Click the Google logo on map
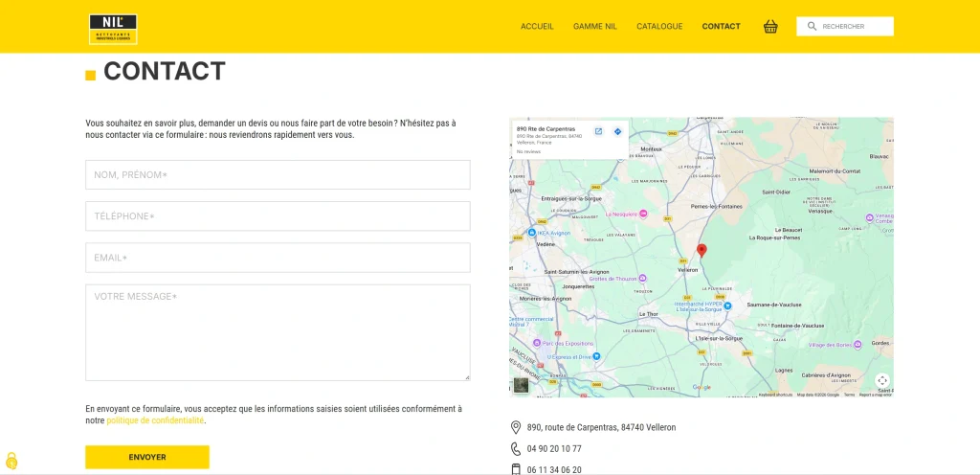Viewport: 980px width, 475px height. tap(702, 388)
